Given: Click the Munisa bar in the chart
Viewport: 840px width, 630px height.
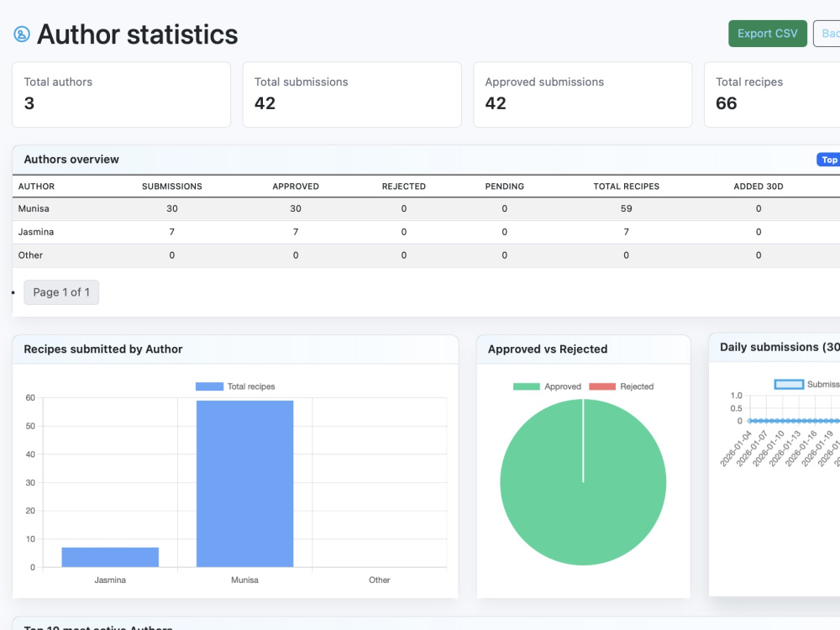Looking at the screenshot, I should pos(244,484).
